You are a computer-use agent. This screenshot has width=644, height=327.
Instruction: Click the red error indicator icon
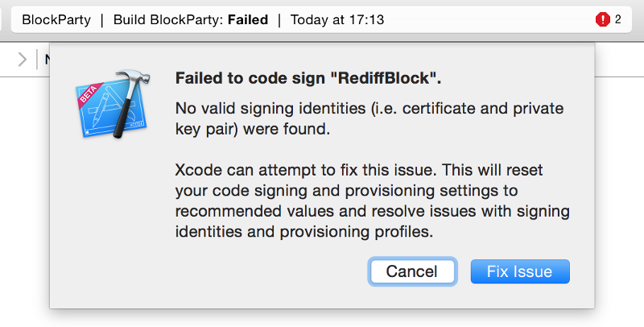(602, 19)
